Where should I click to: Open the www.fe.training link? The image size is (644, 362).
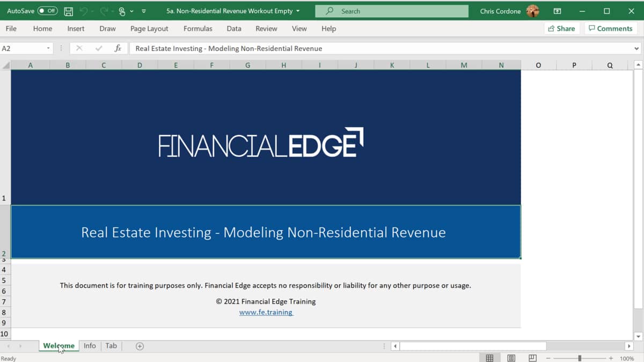pos(266,312)
